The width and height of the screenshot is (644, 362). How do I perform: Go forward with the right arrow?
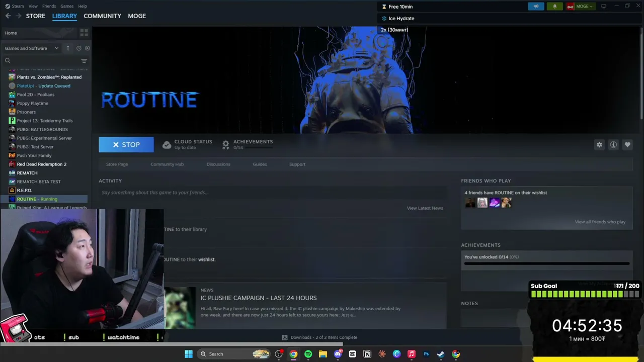pos(19,16)
